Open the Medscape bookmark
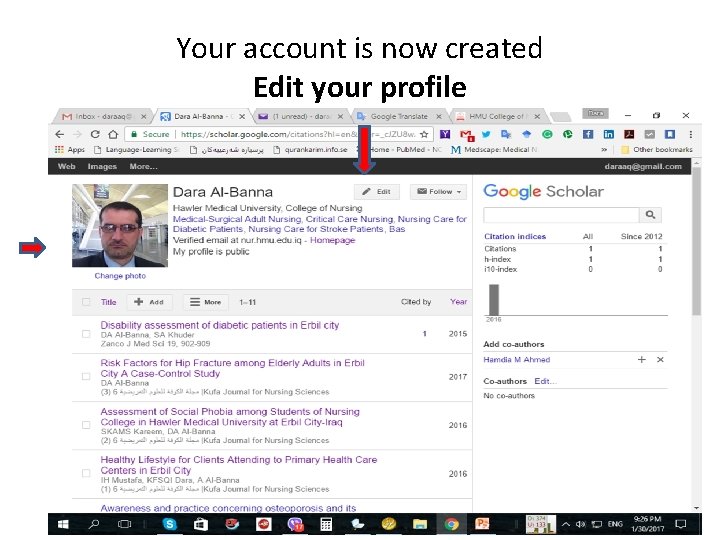The height and width of the screenshot is (540, 720). (495, 149)
